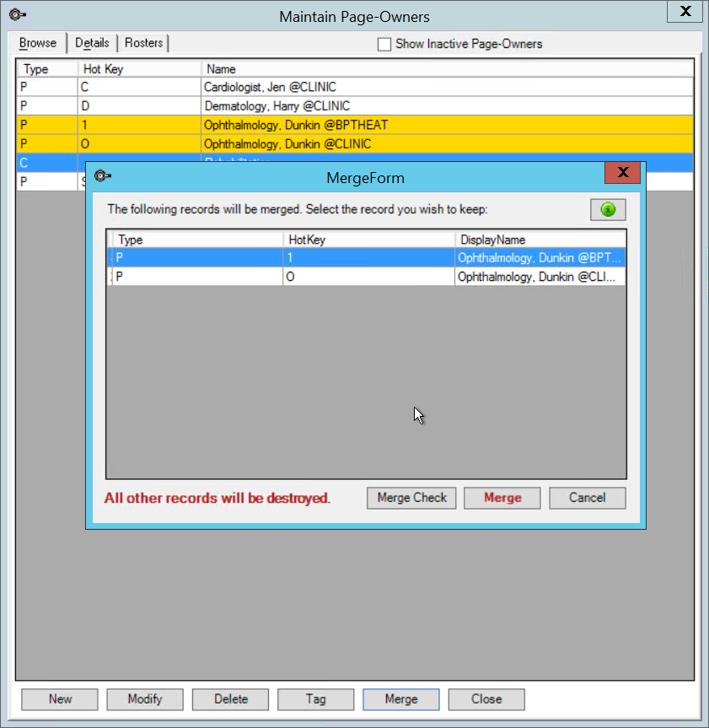The image size is (709, 728).
Task: Click the Tag button
Action: point(316,699)
